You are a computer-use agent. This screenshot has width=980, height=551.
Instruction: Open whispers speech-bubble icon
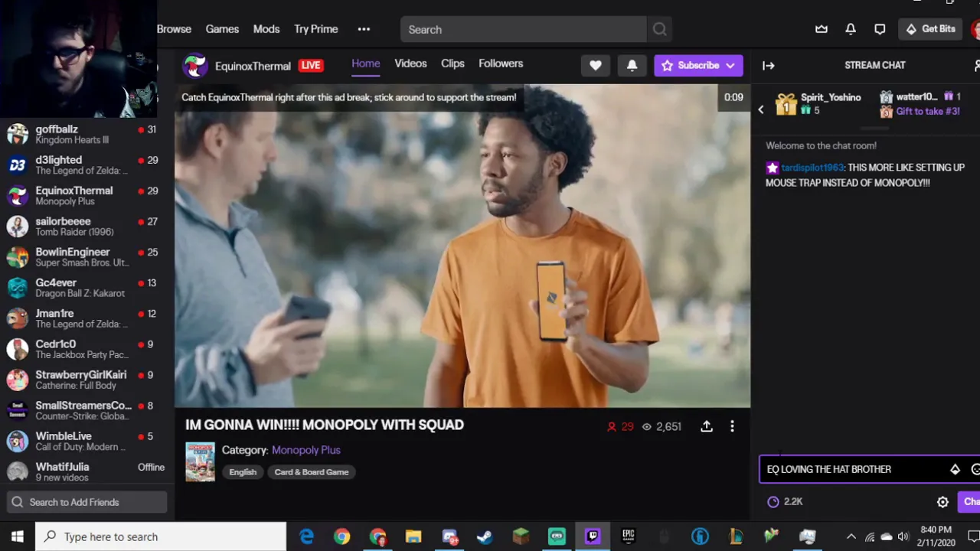pyautogui.click(x=880, y=29)
